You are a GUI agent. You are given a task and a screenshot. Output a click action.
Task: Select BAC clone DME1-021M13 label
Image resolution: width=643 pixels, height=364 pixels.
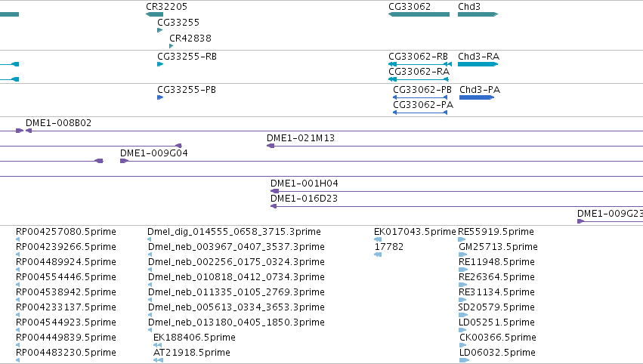(x=301, y=138)
